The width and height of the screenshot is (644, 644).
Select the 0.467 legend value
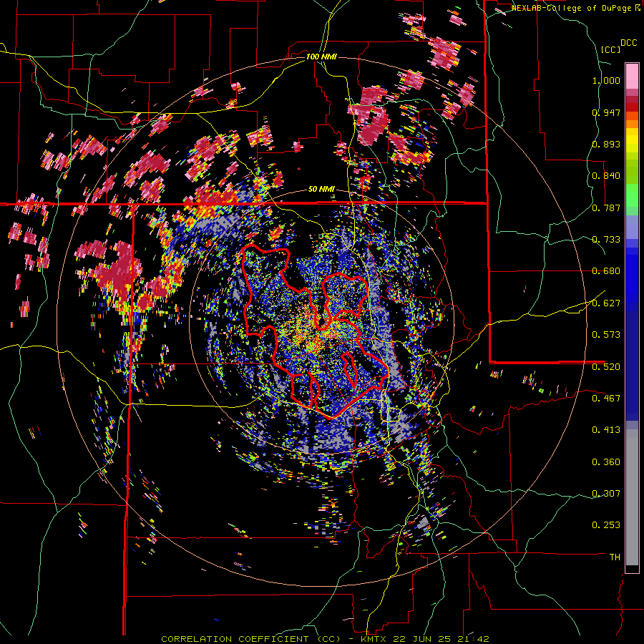point(606,399)
